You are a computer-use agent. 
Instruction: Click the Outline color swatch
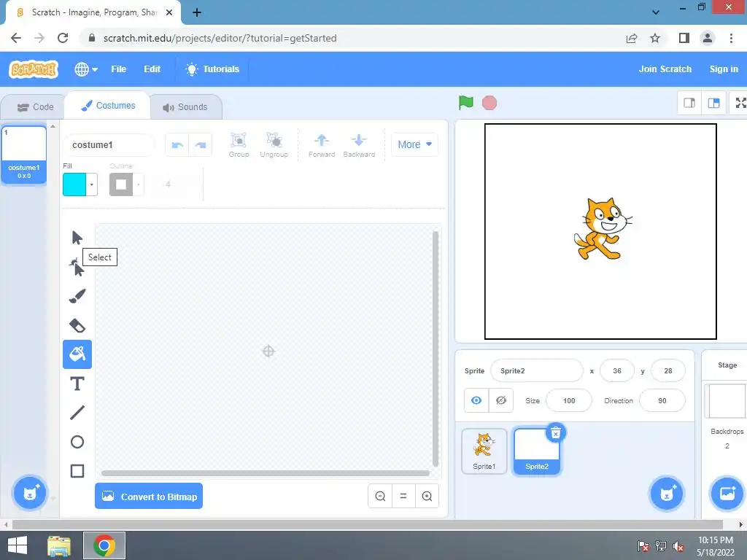(121, 184)
